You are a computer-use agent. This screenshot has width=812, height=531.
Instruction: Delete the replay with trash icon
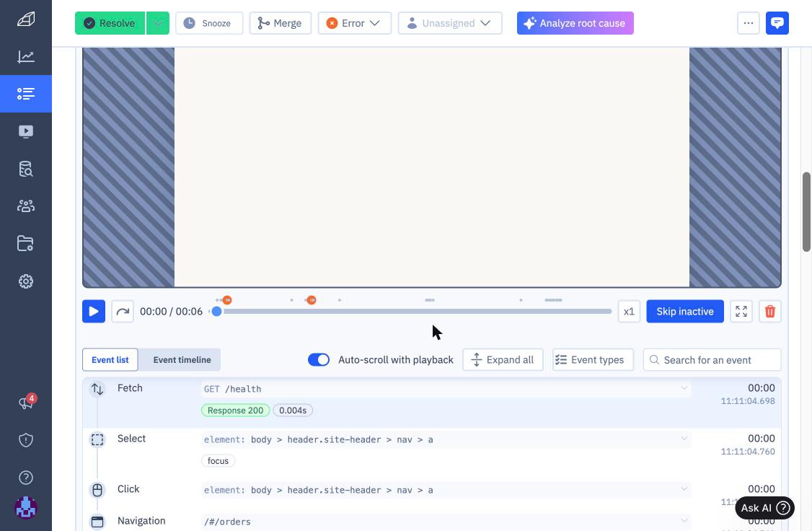tap(770, 312)
